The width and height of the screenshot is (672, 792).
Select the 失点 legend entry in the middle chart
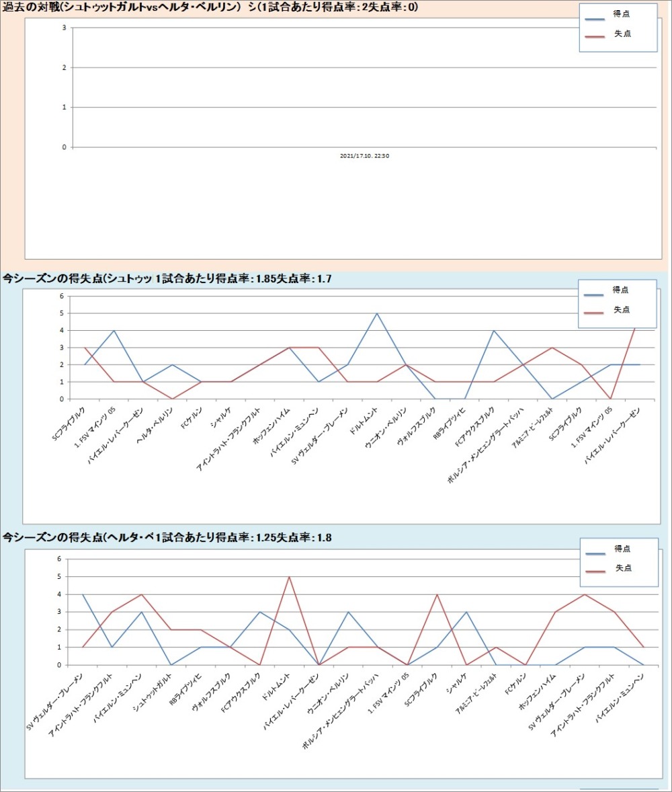[621, 310]
